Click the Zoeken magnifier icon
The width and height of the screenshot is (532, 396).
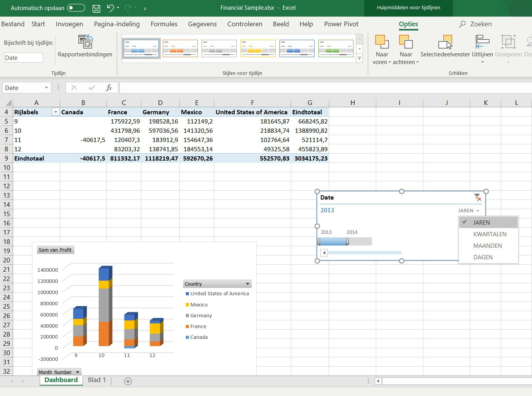pos(461,24)
